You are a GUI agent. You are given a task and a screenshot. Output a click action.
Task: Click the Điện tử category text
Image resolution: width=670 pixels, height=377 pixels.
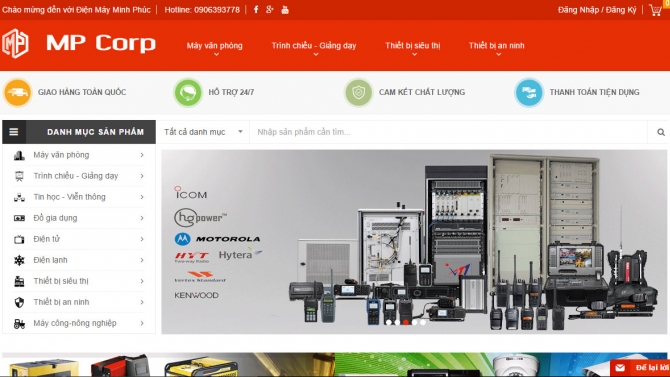pyautogui.click(x=47, y=239)
